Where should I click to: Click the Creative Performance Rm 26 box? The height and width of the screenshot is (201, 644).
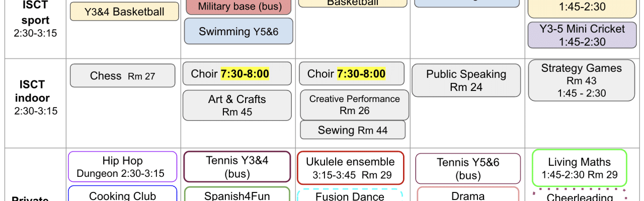[x=354, y=105]
